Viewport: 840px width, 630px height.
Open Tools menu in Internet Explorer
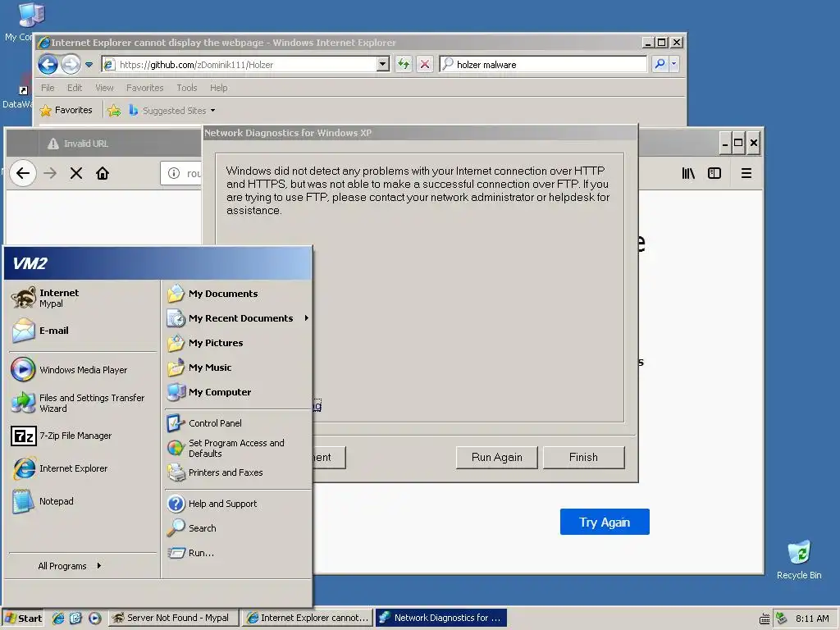tap(187, 88)
